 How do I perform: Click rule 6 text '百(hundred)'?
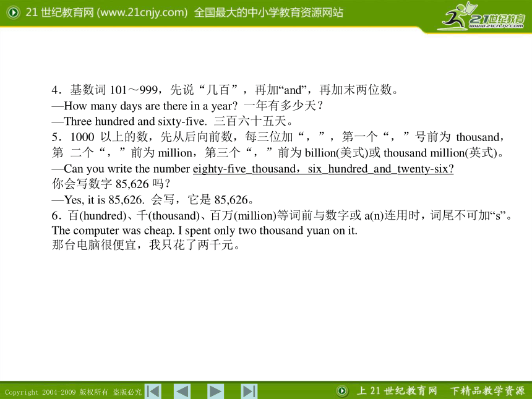(97, 215)
